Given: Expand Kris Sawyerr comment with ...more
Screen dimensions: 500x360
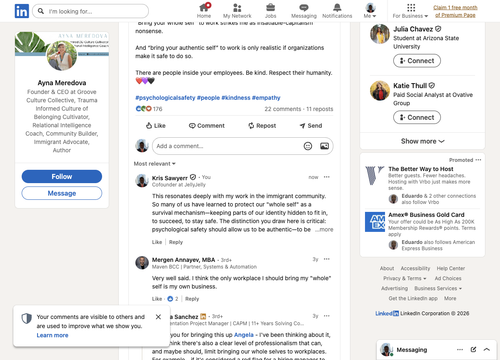Looking at the screenshot, I should tap(324, 229).
